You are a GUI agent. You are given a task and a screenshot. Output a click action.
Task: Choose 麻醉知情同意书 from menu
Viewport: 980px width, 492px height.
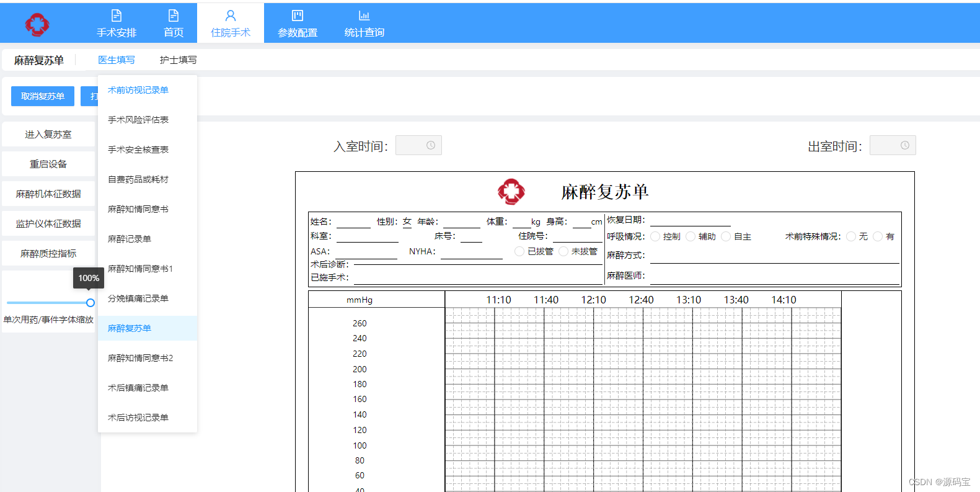coord(148,209)
